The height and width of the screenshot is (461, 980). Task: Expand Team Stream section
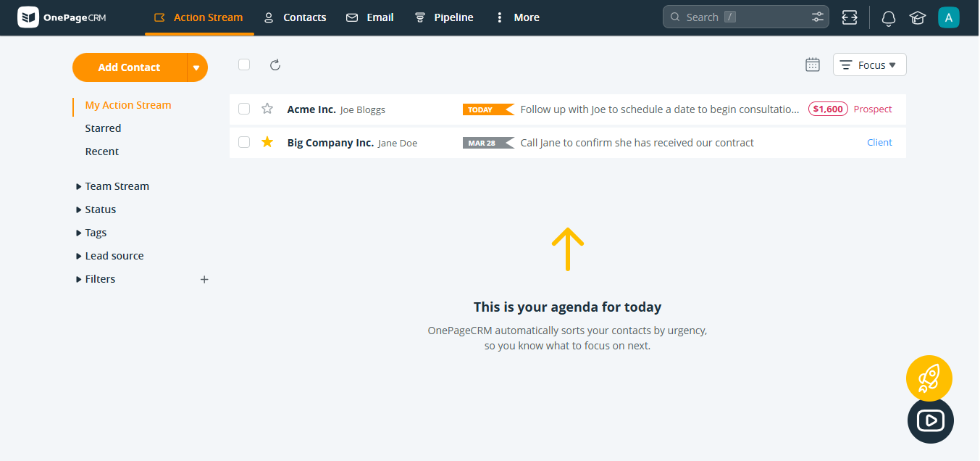click(112, 186)
